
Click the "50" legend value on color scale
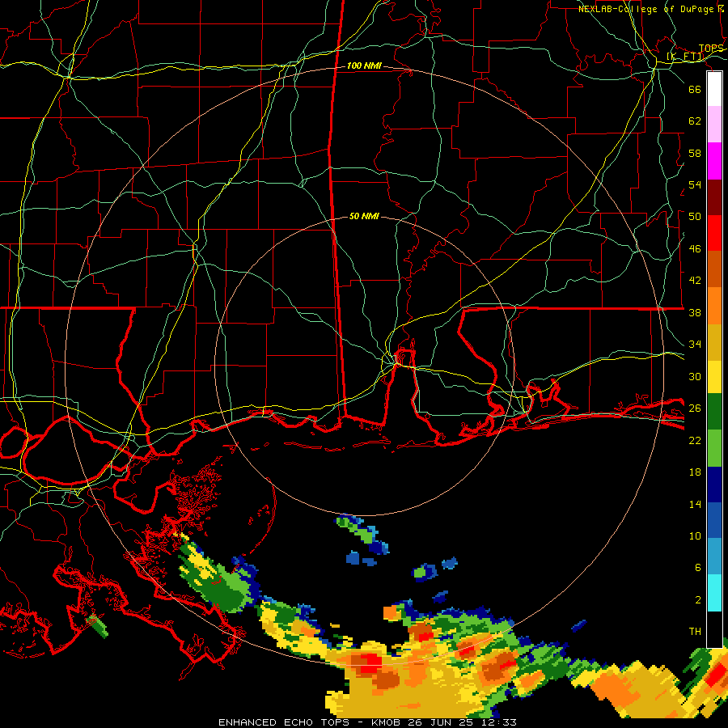[695, 217]
